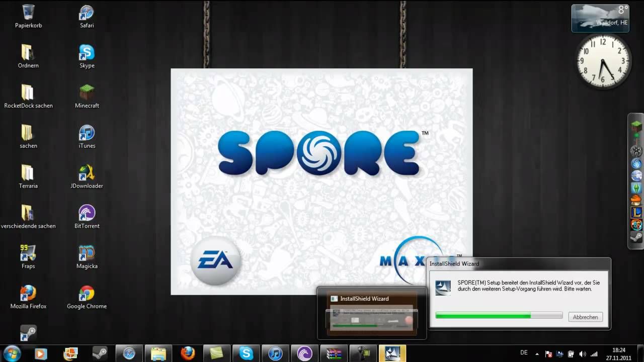The height and width of the screenshot is (362, 644).
Task: Launch Spore from the RocketDock
Action: pyautogui.click(x=636, y=163)
